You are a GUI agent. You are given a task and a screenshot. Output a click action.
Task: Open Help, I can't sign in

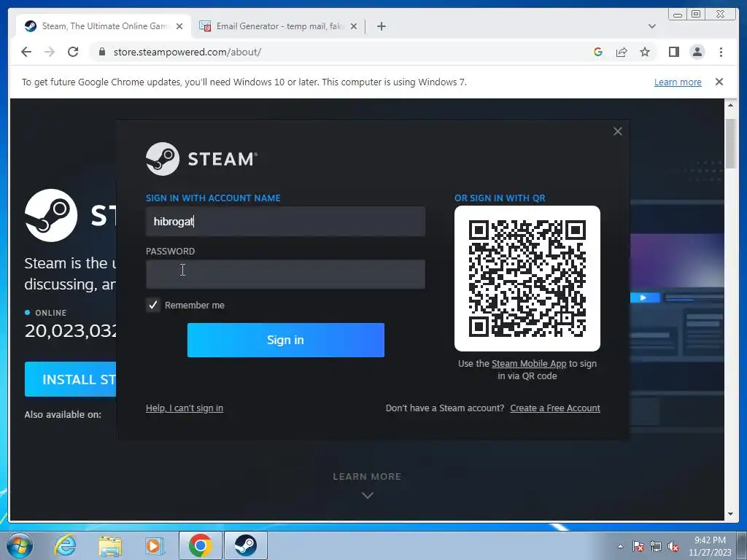pyautogui.click(x=185, y=408)
